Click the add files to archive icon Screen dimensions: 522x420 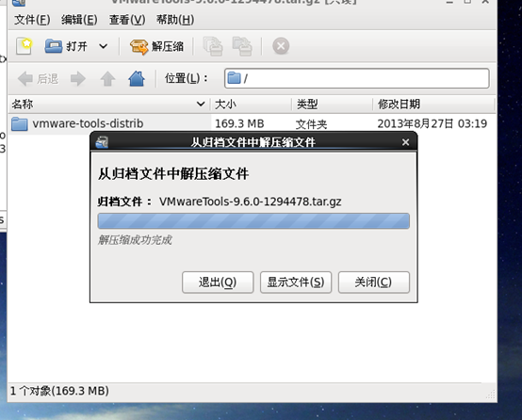tap(212, 46)
